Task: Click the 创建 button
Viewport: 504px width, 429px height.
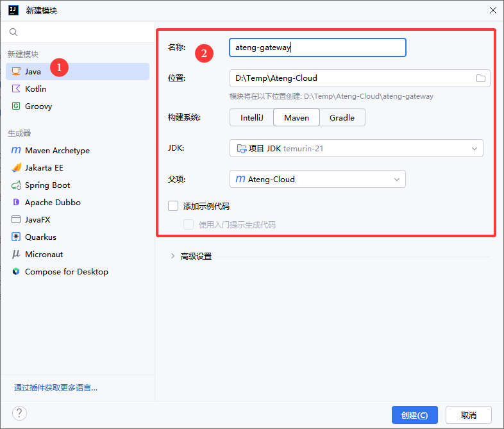Action: (414, 415)
